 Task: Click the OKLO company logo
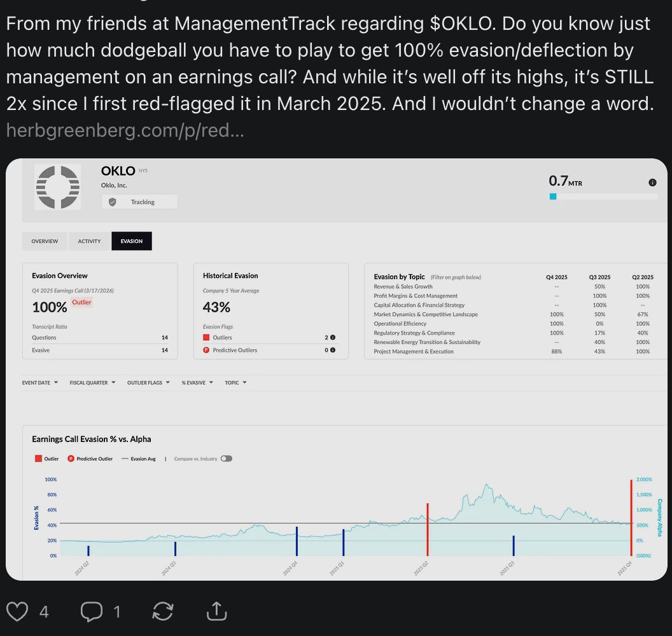[x=58, y=187]
